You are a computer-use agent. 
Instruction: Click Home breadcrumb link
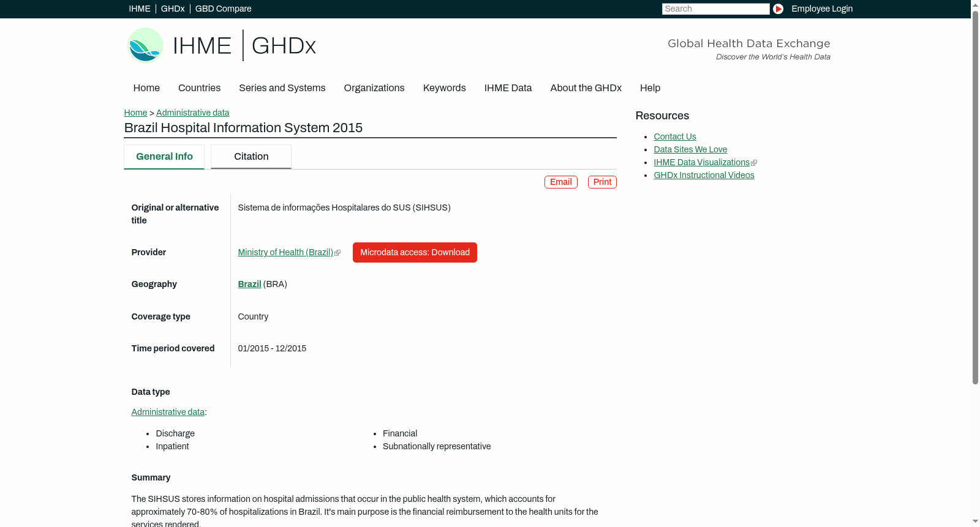pos(135,113)
